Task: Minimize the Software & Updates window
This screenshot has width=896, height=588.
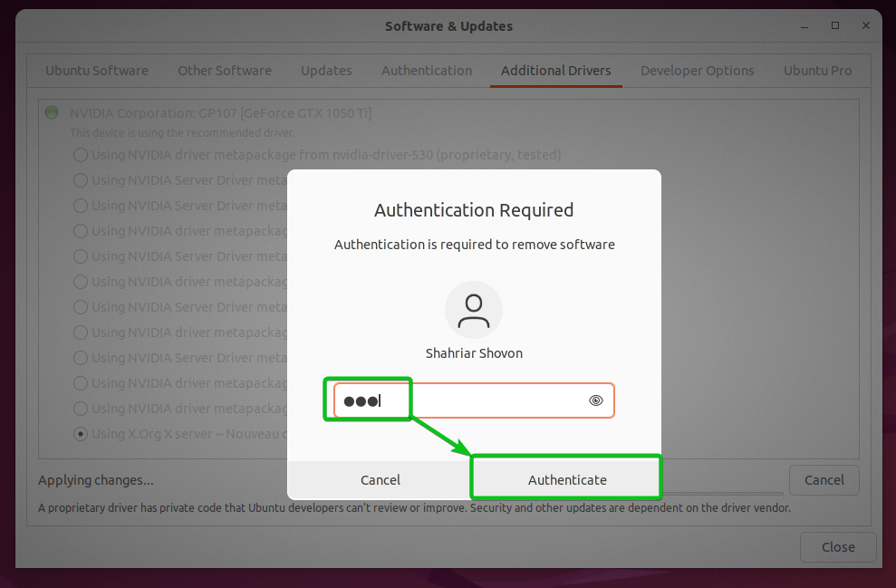Action: pyautogui.click(x=804, y=25)
